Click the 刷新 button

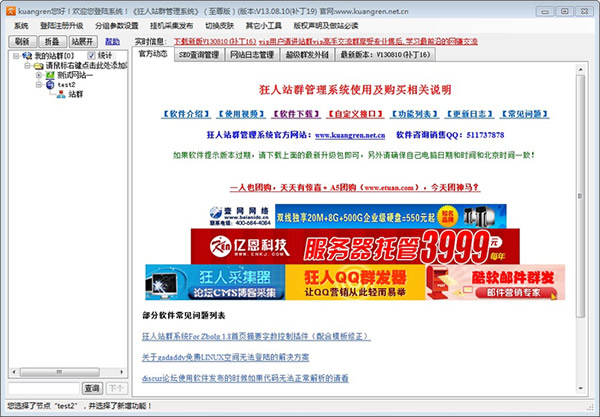click(23, 42)
